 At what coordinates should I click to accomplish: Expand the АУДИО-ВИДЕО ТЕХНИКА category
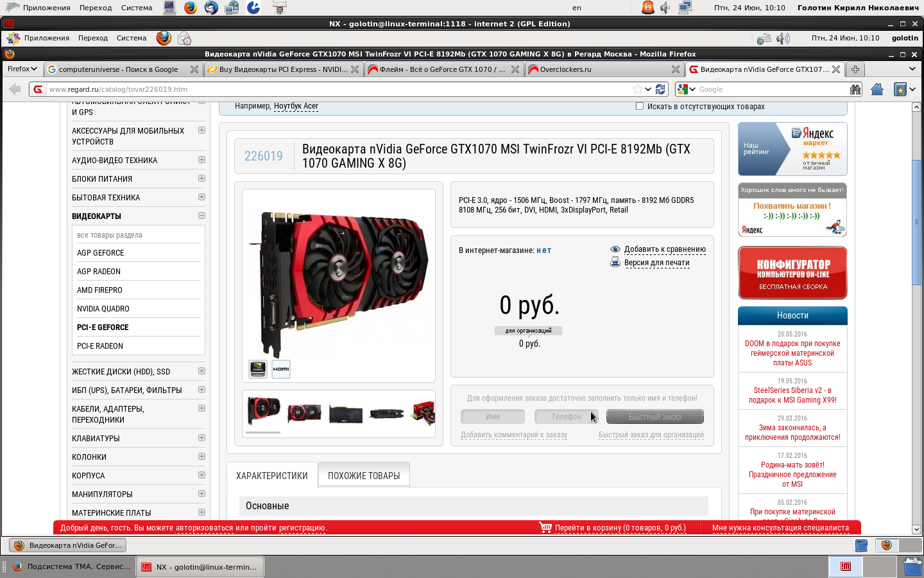tap(201, 160)
